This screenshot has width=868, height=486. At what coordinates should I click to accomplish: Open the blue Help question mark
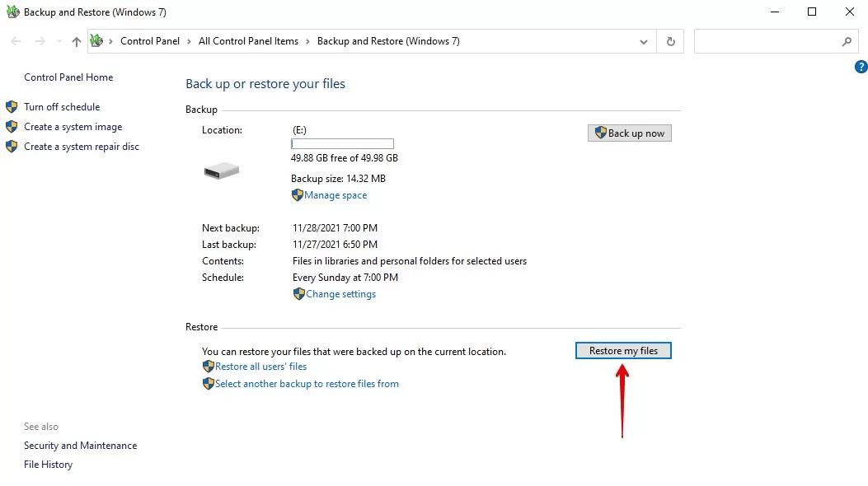[861, 67]
